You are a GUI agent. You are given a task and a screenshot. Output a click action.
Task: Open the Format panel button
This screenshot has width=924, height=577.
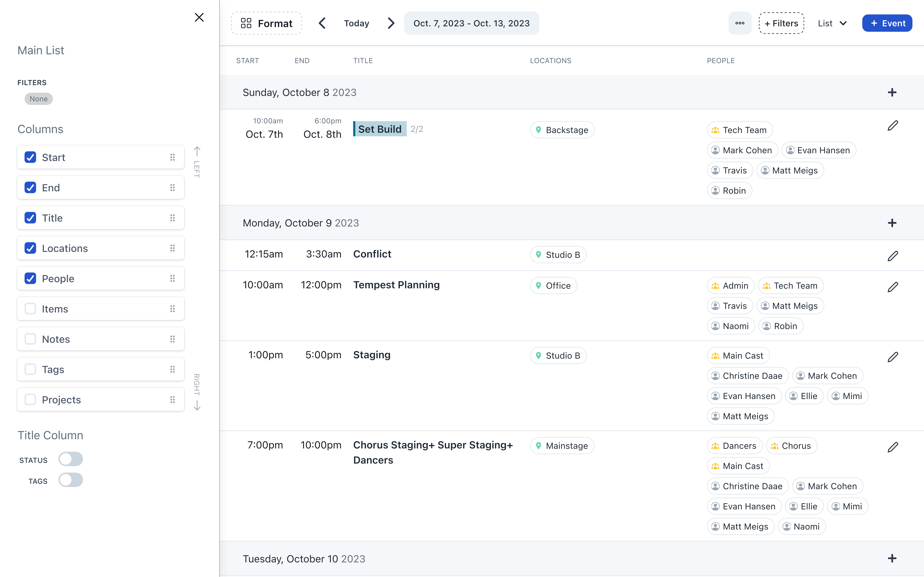point(267,23)
